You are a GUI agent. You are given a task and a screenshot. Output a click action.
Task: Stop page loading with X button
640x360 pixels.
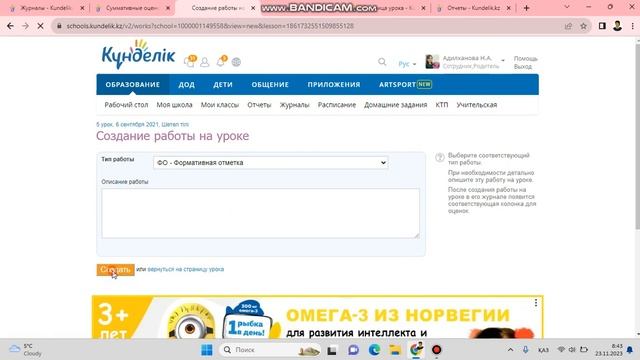(40, 26)
